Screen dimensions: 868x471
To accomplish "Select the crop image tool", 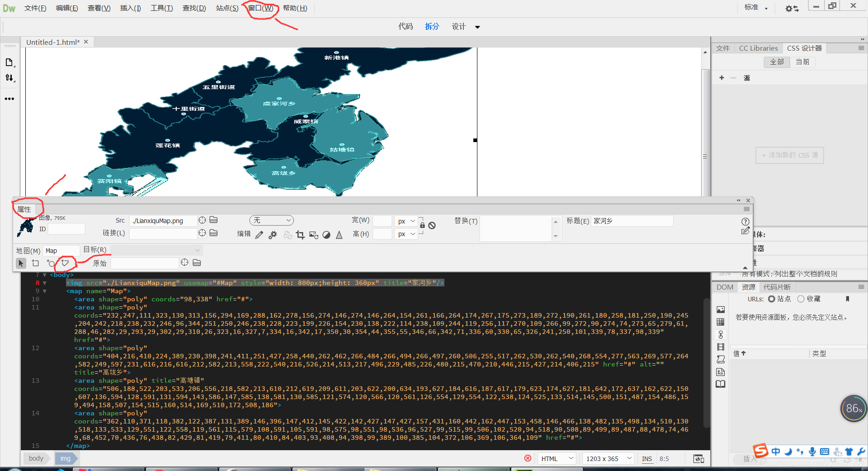I will [300, 235].
